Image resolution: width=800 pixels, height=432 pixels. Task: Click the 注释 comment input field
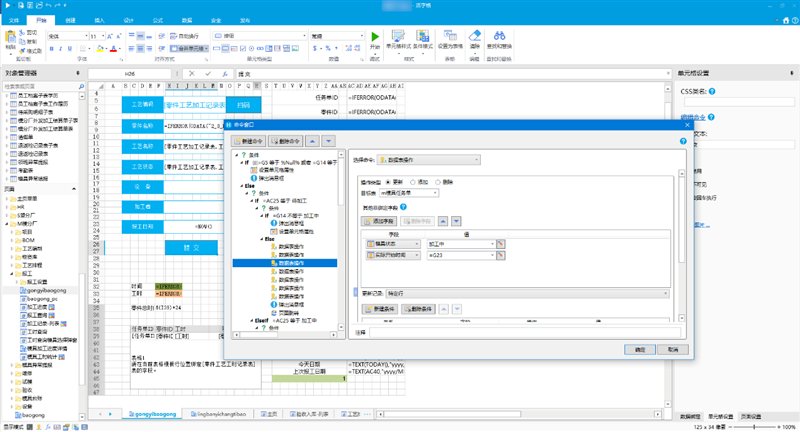click(525, 333)
